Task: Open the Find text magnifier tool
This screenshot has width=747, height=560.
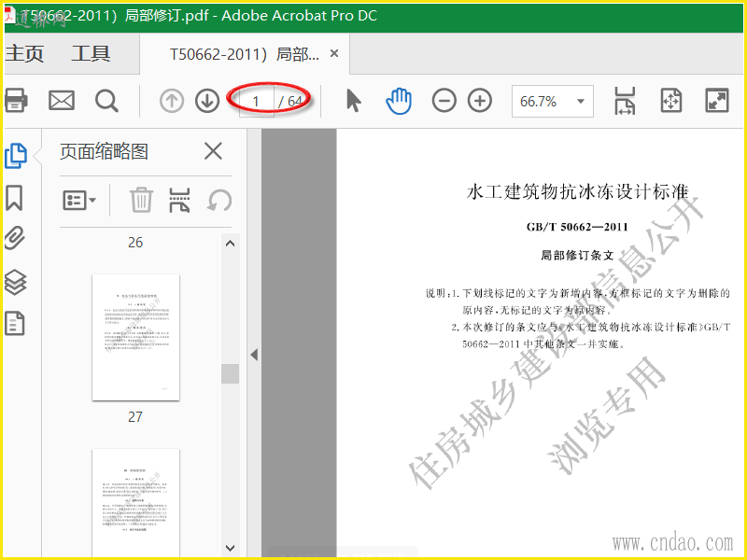Action: 106,101
